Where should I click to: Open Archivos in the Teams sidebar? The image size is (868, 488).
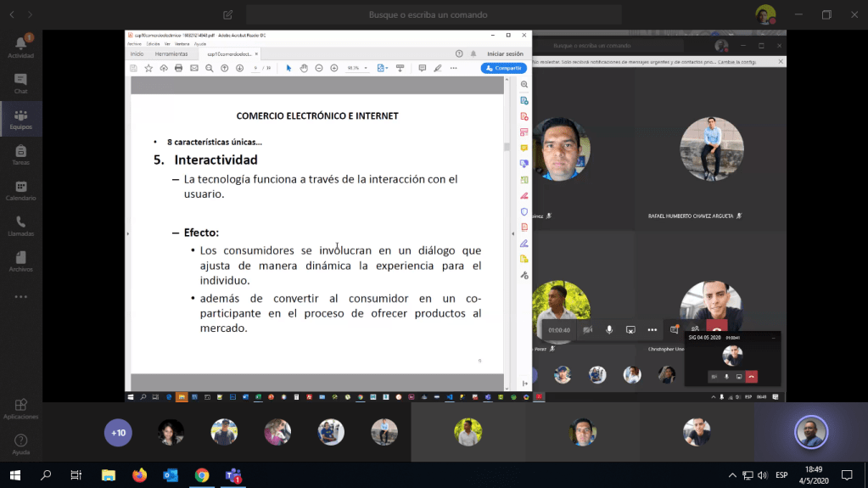pos(20,261)
